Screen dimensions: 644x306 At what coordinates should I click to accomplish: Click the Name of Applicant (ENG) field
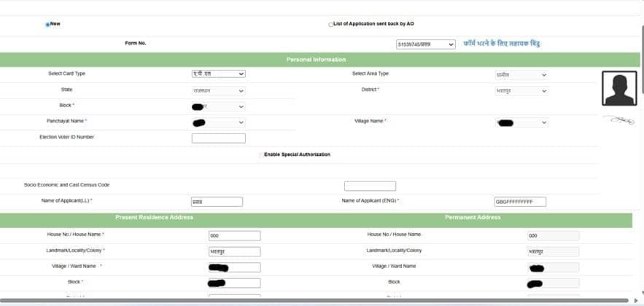pos(520,202)
